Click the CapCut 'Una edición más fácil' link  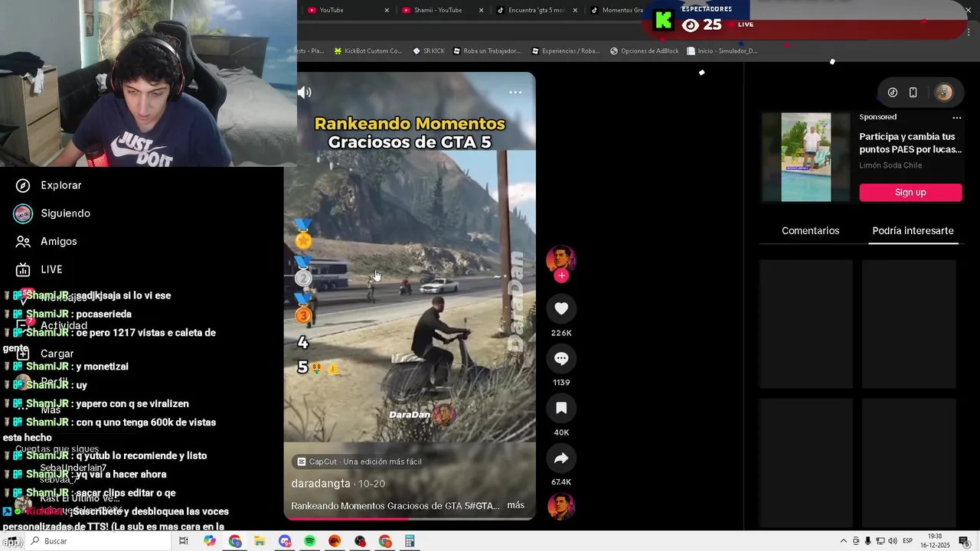[359, 461]
